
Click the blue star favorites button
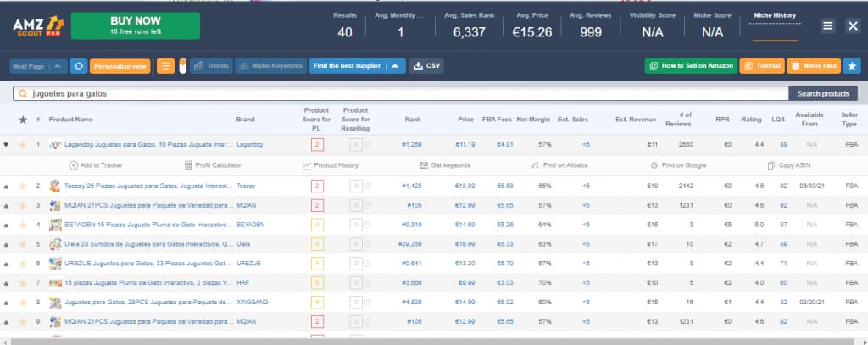pyautogui.click(x=851, y=66)
